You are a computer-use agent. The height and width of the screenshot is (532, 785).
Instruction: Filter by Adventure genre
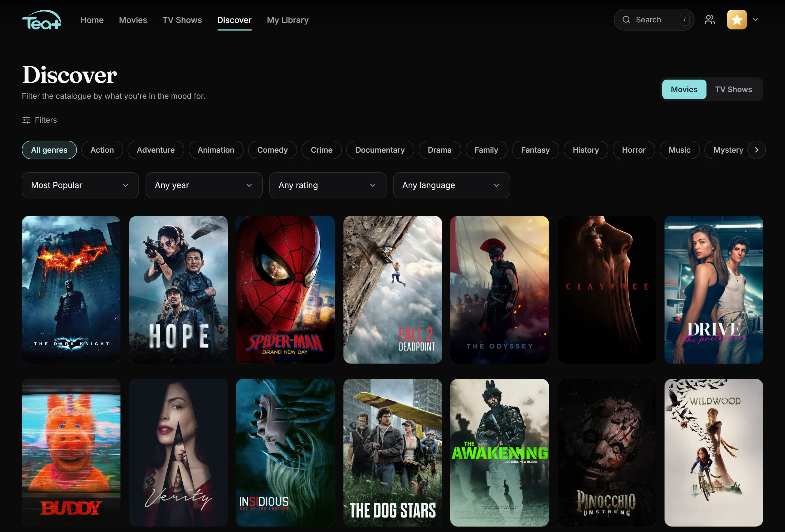coord(156,150)
